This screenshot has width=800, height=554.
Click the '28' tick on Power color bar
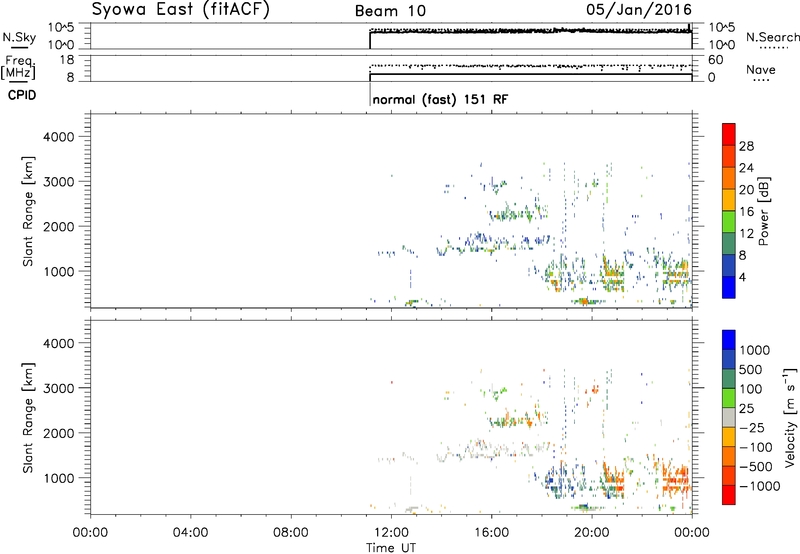[x=746, y=146]
